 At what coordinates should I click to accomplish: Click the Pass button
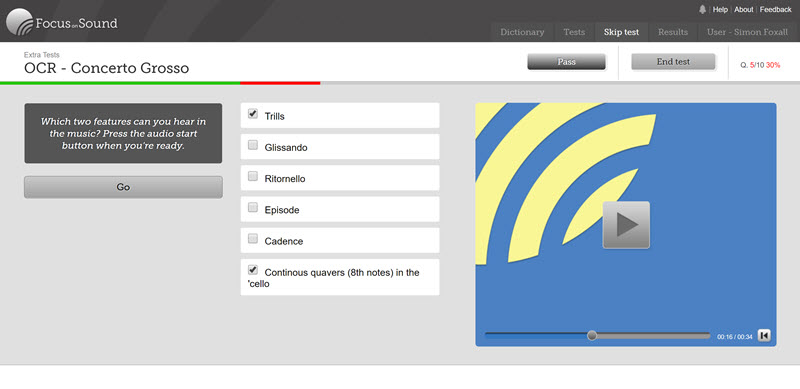pyautogui.click(x=566, y=62)
